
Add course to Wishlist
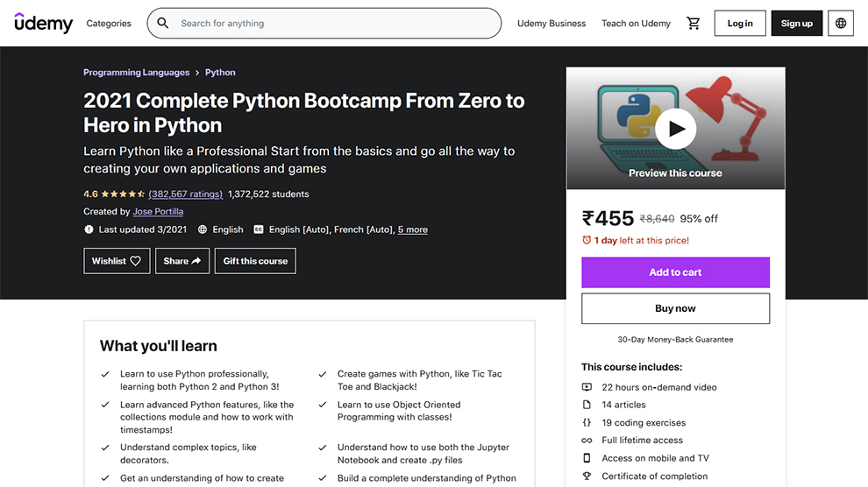click(x=117, y=261)
